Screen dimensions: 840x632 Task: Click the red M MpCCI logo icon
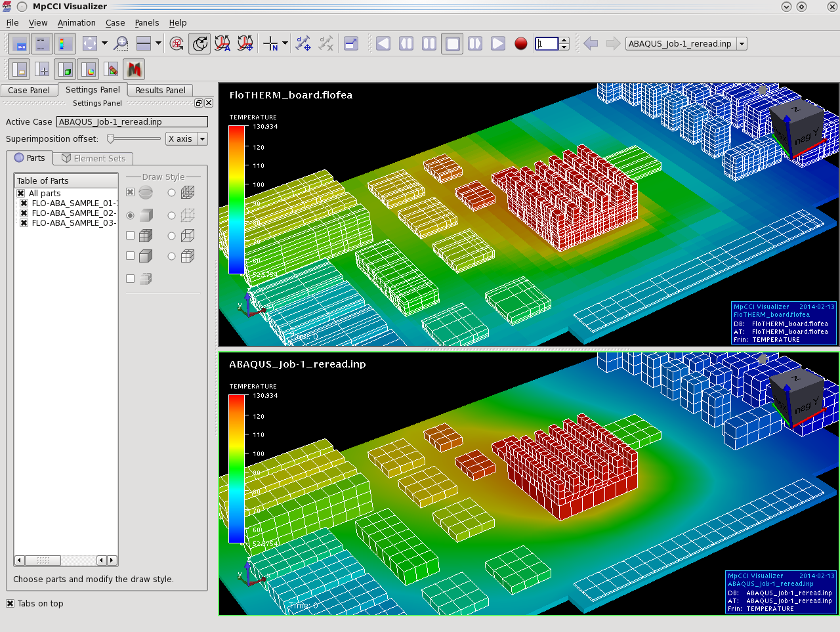134,69
